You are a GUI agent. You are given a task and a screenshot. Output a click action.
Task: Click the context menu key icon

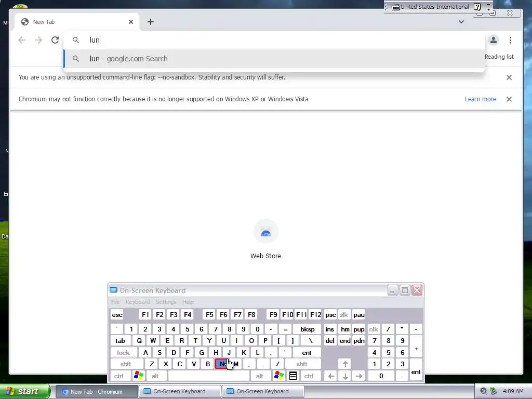(x=293, y=376)
